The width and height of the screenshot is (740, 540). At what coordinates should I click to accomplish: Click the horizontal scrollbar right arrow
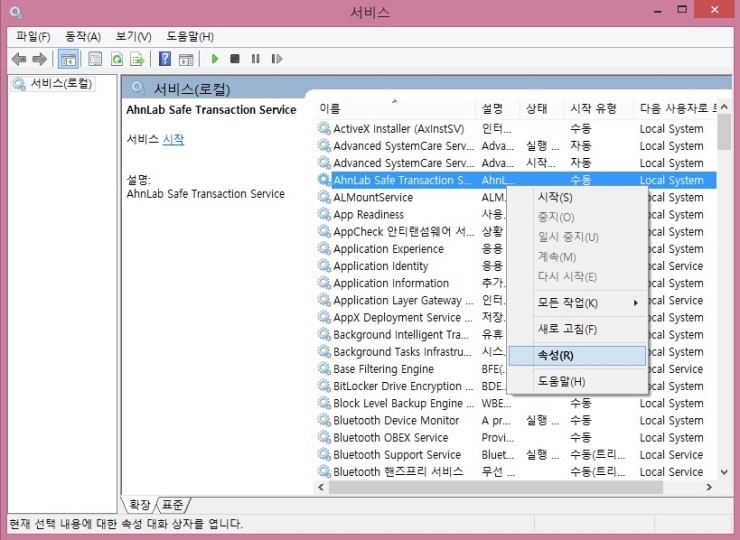point(709,487)
